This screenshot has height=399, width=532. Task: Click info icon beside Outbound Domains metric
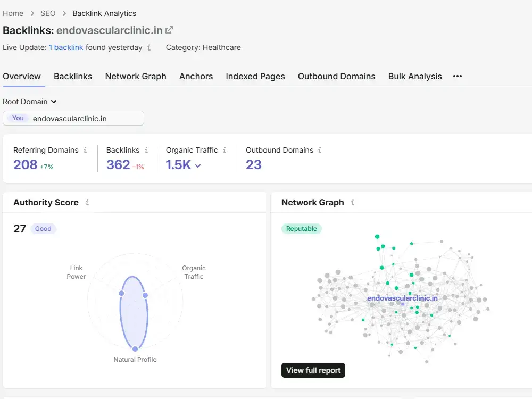coord(320,150)
